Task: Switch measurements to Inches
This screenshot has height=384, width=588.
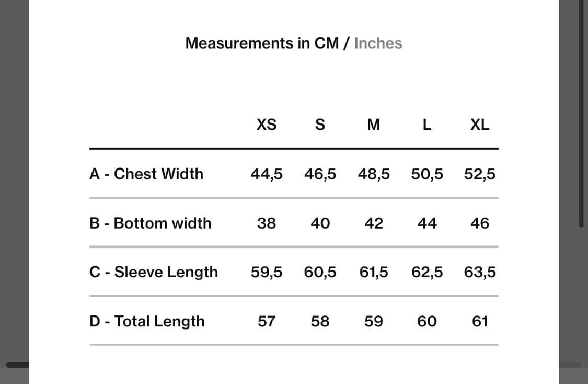Action: (378, 43)
